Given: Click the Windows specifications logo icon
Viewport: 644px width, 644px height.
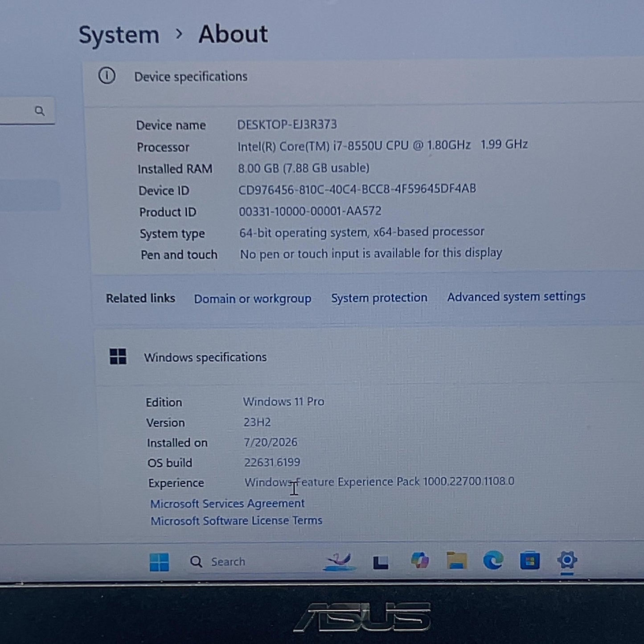Looking at the screenshot, I should (118, 357).
